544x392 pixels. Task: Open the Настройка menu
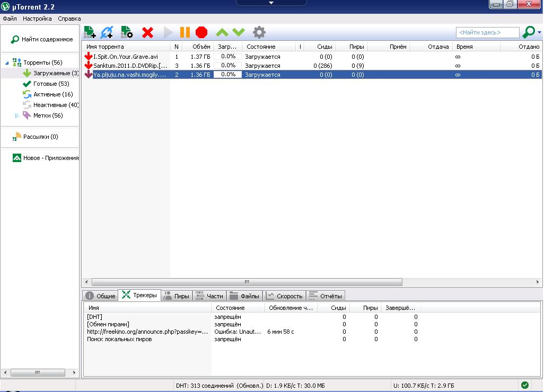pyautogui.click(x=37, y=19)
